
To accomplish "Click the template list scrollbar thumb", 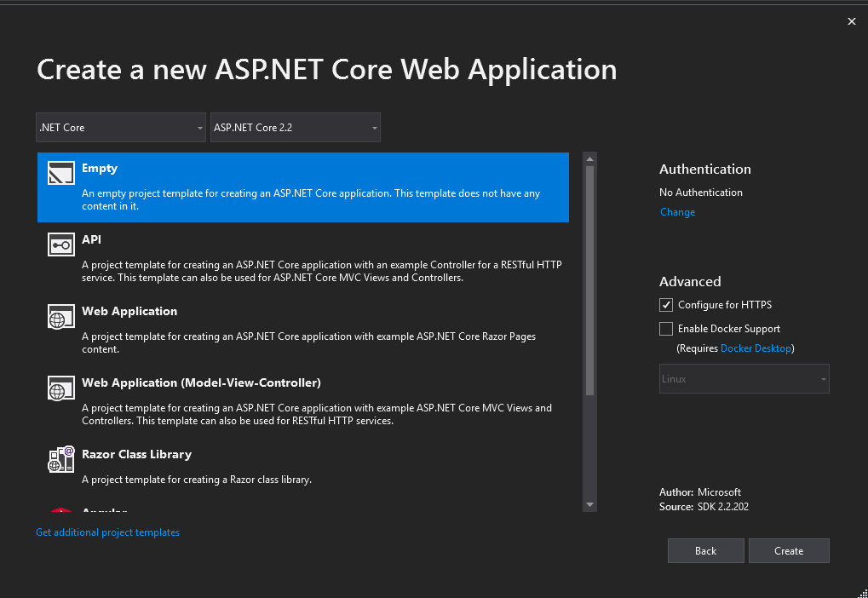I will (x=589, y=281).
